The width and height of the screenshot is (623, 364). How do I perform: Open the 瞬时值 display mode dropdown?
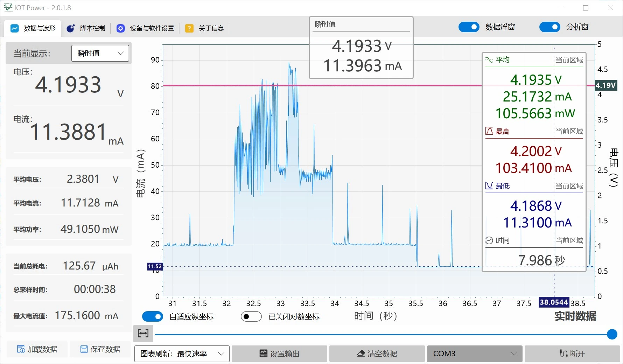coord(100,53)
